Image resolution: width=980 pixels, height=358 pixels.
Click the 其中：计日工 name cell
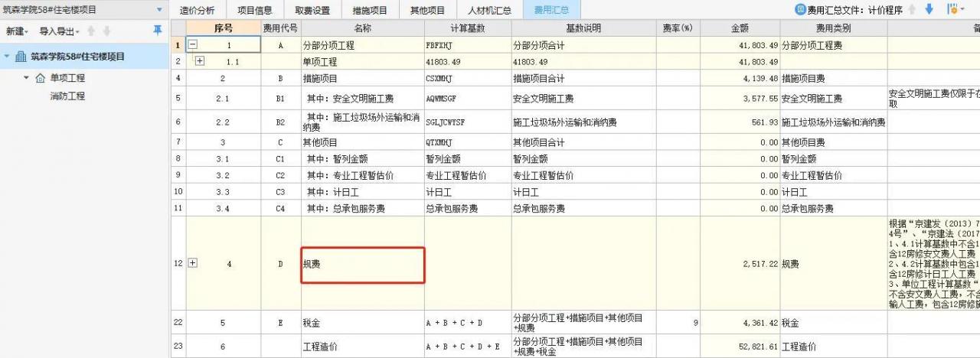point(362,191)
